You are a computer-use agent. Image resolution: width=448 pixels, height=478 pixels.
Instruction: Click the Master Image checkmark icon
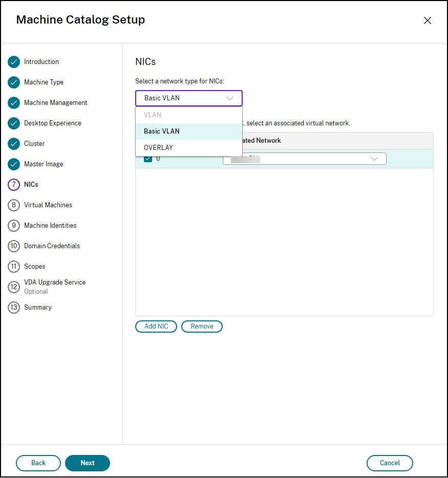tap(13, 164)
